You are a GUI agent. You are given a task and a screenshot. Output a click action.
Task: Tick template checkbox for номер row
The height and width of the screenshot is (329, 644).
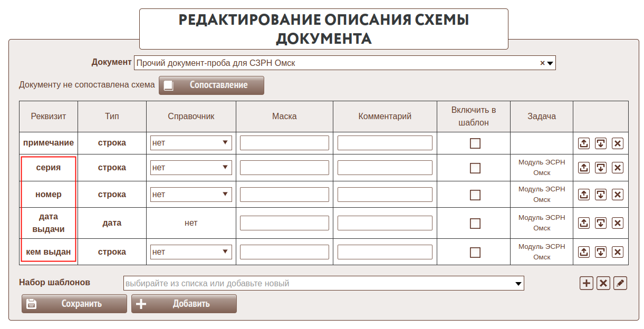[475, 195]
